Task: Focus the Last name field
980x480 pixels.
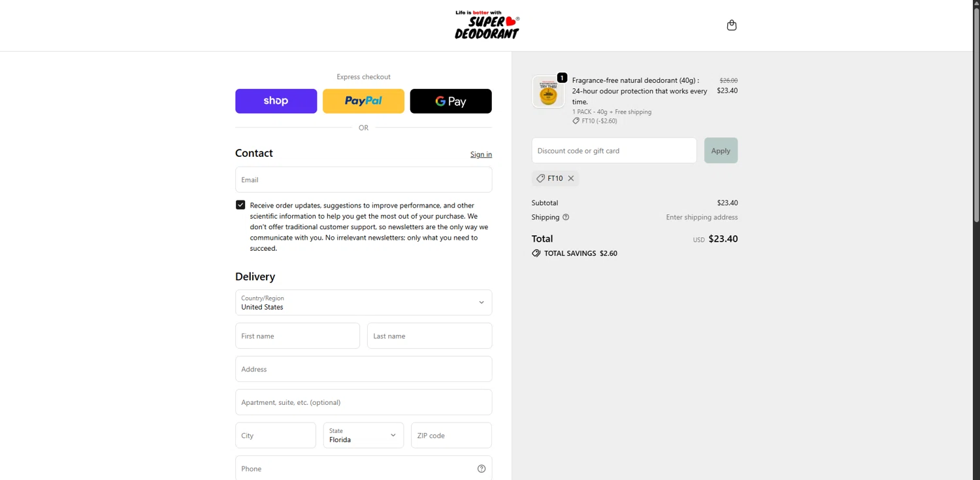Action: (x=429, y=336)
